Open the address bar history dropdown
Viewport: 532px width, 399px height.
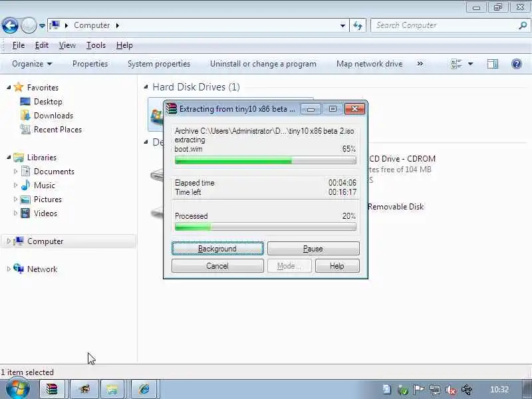pos(342,25)
